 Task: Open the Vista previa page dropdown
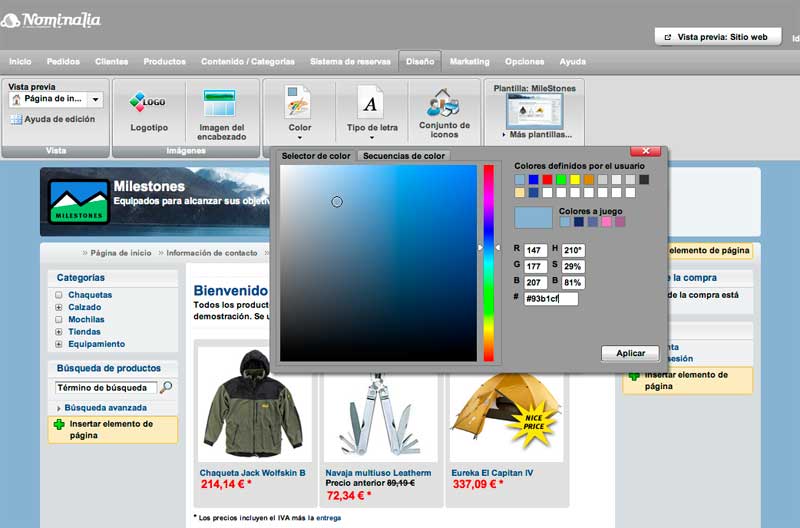pos(95,99)
